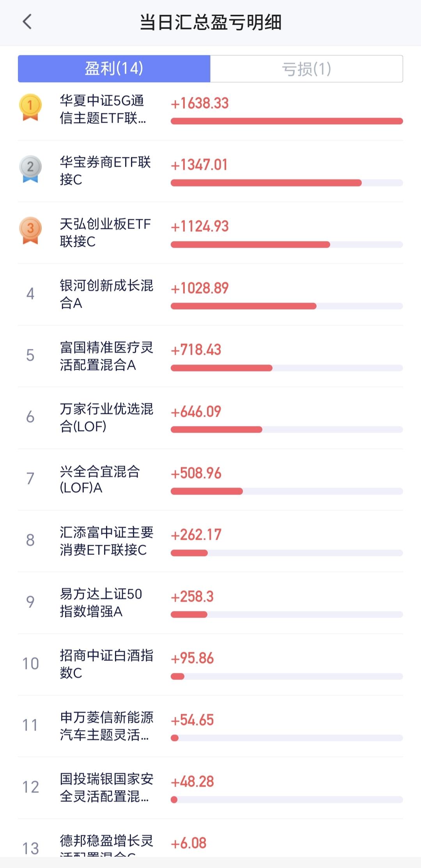
Task: Tap the back arrow icon
Action: coord(27,22)
